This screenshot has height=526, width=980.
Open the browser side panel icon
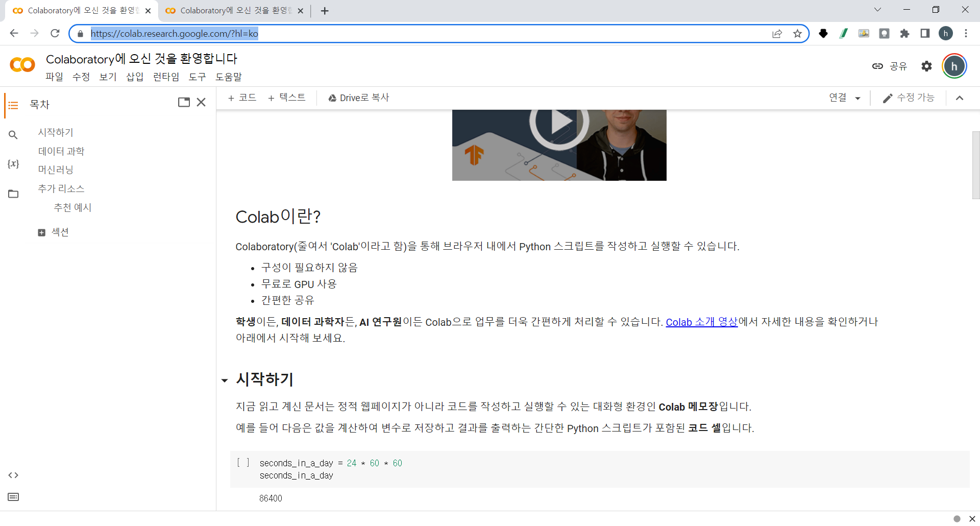tap(925, 34)
